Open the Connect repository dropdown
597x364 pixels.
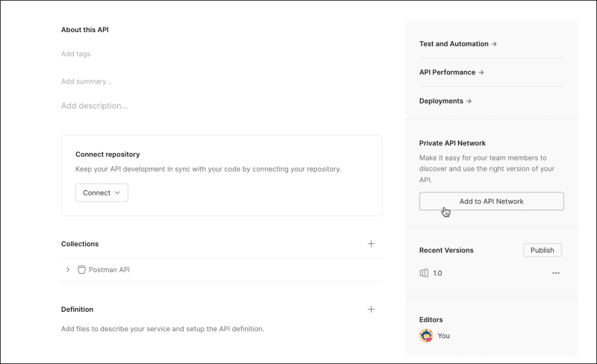101,192
